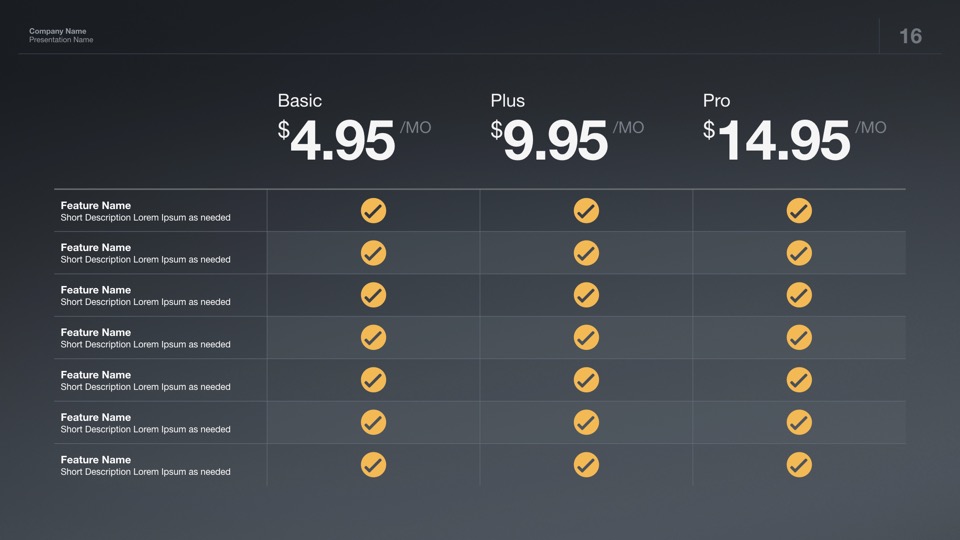Select the 4.95 price figure
This screenshot has width=960, height=540.
tap(342, 141)
